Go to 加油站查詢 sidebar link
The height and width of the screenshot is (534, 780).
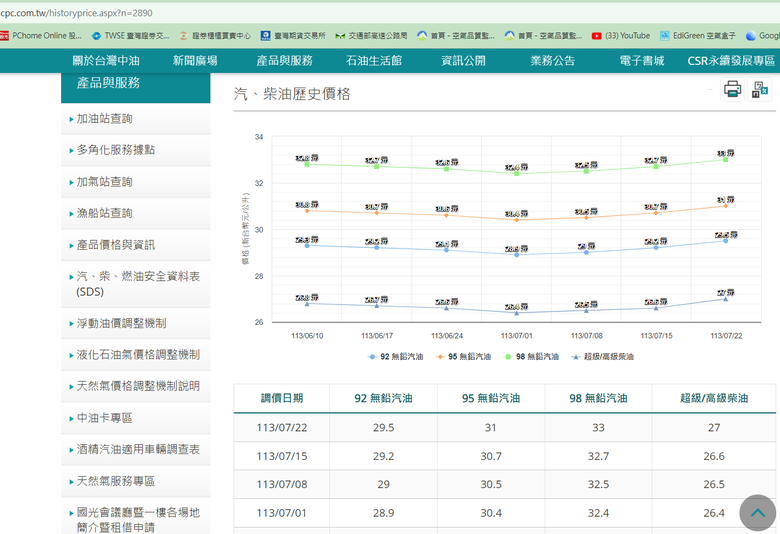click(135, 119)
